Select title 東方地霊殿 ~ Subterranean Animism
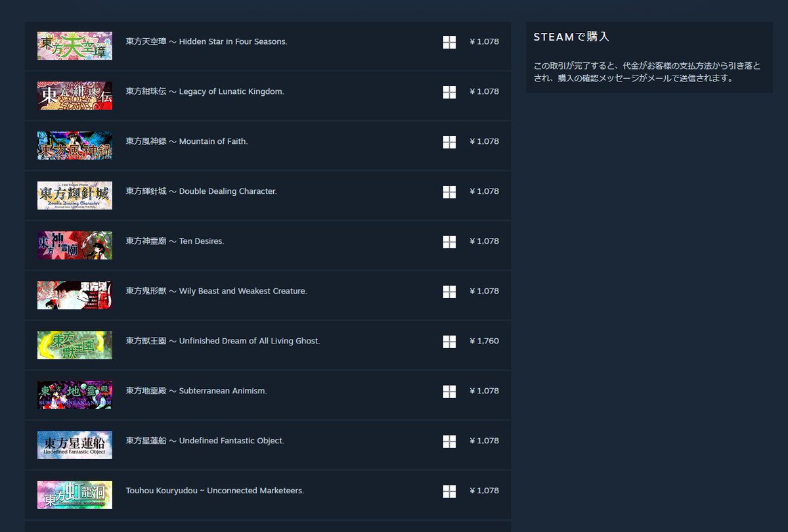Viewport: 788px width, 532px height. 196,391
